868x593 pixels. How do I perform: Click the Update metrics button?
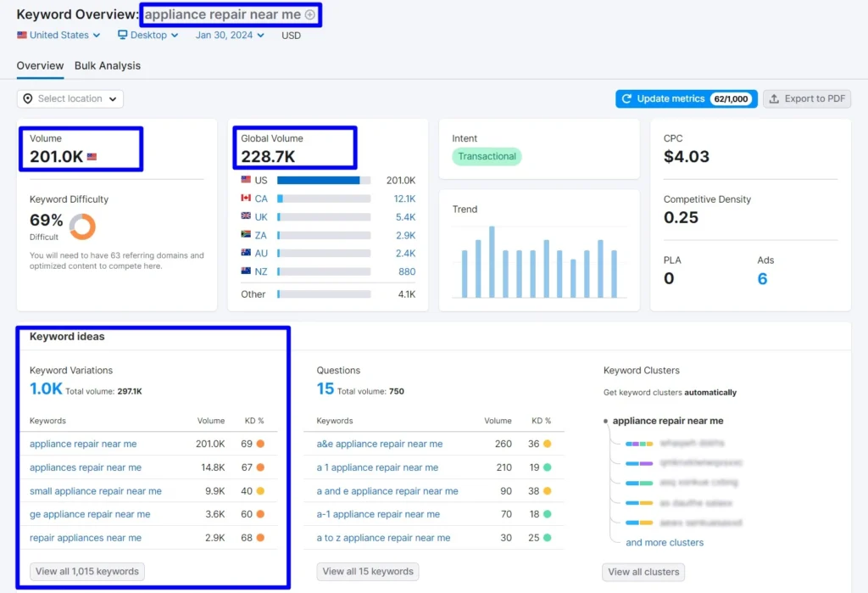pos(686,98)
